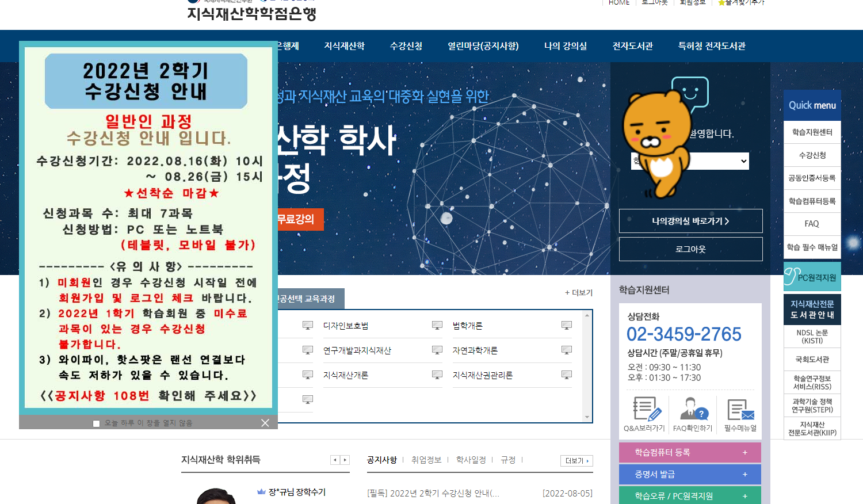Screen dimensions: 863x504
Task: Open PC원격지원 from the Quick menu
Action: [x=812, y=276]
